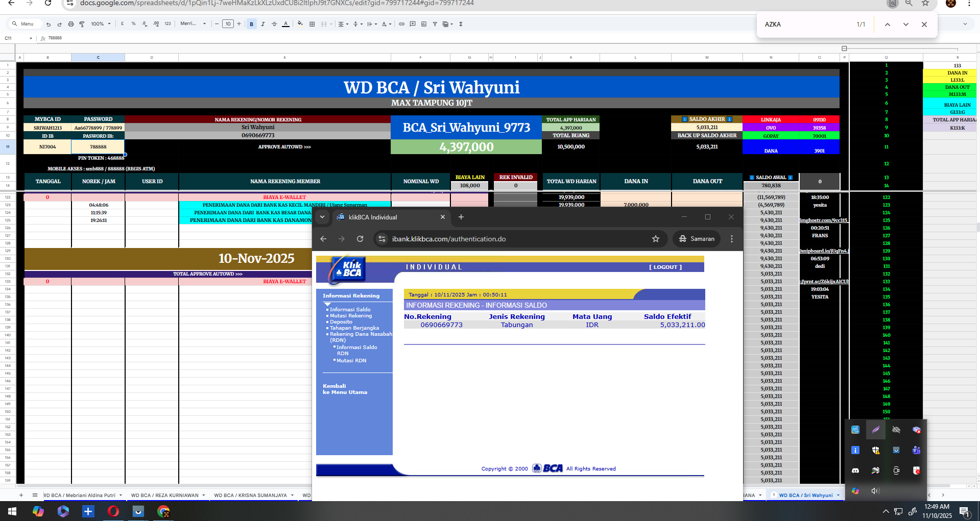The image size is (980, 521).
Task: Click the Undo icon in Sheets toolbar
Action: (49, 24)
